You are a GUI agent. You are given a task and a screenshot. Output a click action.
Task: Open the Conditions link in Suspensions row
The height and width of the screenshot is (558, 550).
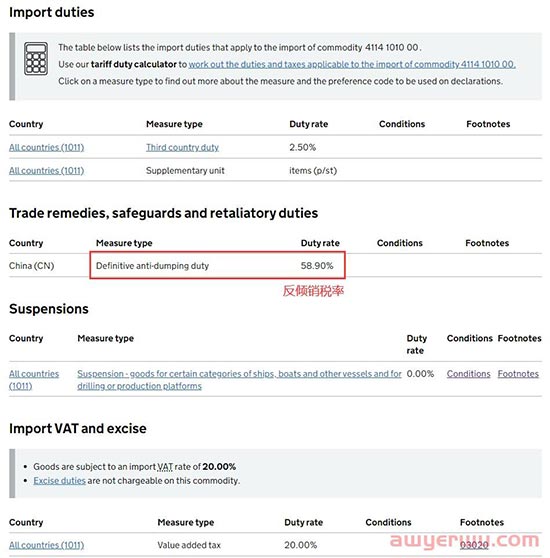pos(469,374)
